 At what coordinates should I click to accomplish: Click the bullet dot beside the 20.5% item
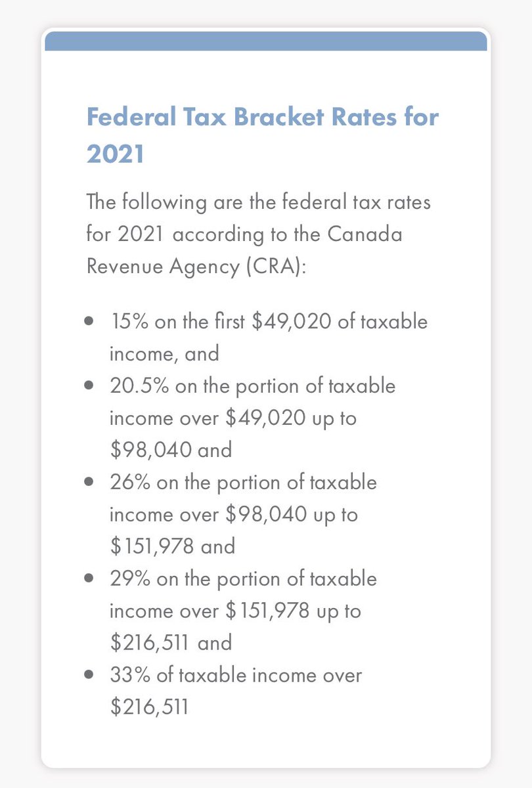(89, 386)
